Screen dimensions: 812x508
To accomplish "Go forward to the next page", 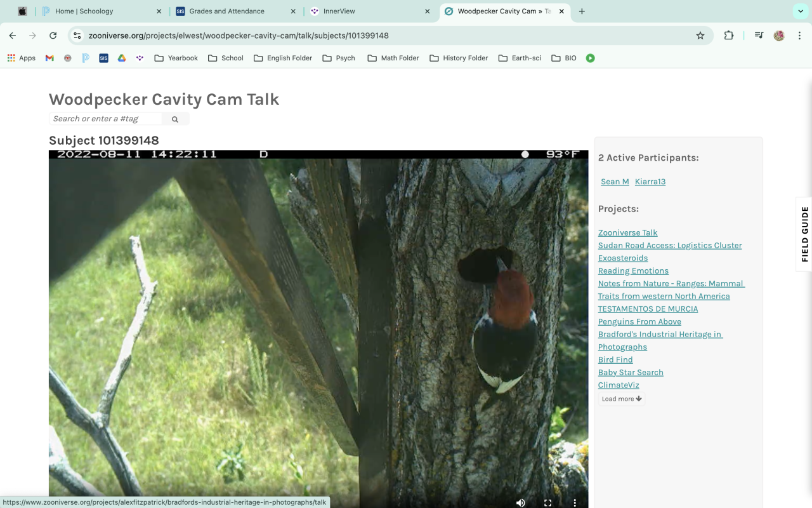I will (33, 36).
